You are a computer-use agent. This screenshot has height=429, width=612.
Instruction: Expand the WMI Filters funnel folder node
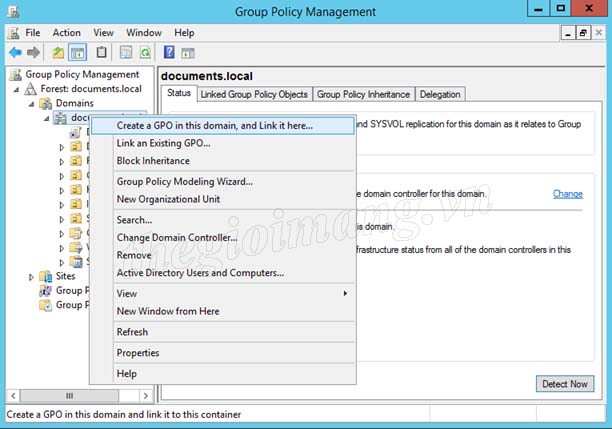62,248
